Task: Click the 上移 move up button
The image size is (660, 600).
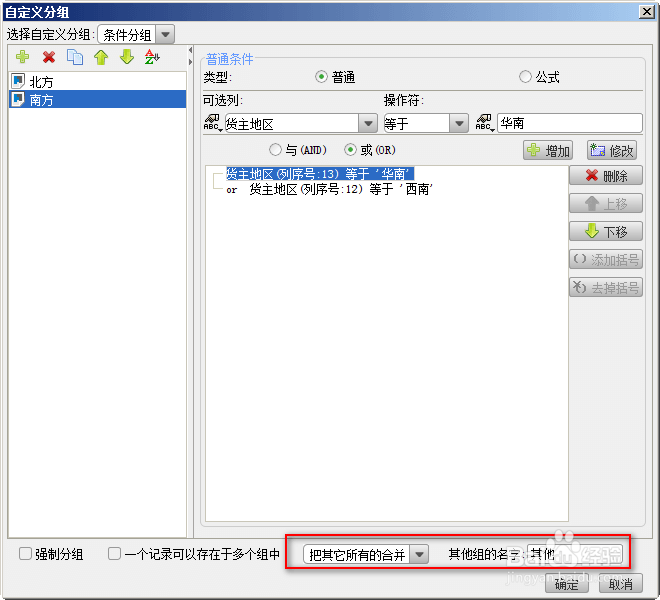Action: click(606, 204)
